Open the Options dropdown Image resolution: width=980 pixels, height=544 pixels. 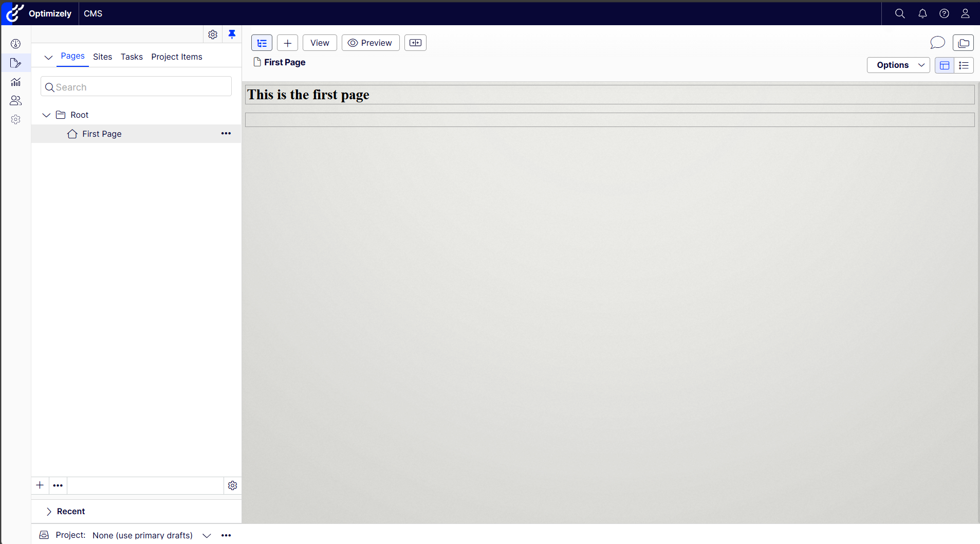tap(898, 65)
